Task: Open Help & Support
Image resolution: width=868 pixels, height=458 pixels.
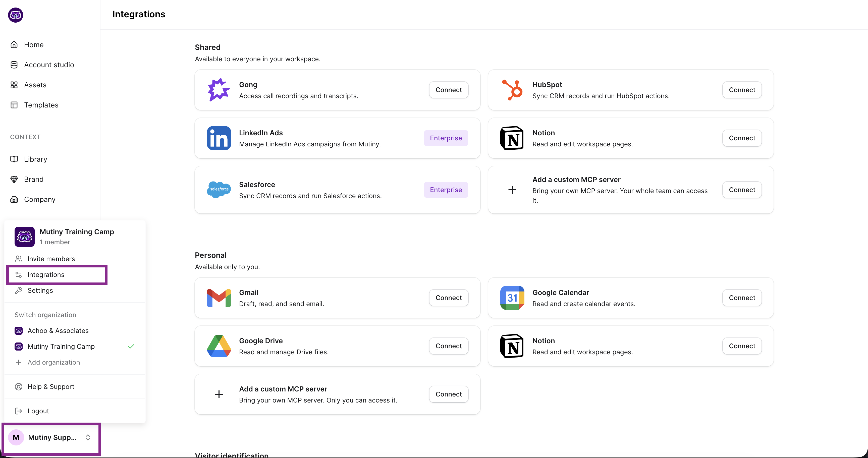Action: click(75, 387)
